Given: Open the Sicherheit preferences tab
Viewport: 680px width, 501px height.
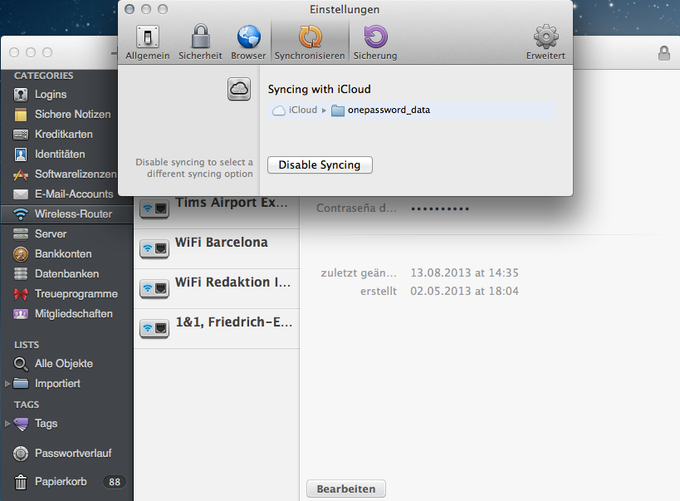Looking at the screenshot, I should point(200,43).
